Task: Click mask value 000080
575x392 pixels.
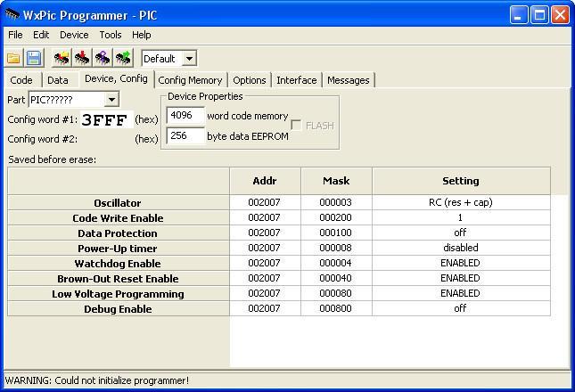Action: 336,293
